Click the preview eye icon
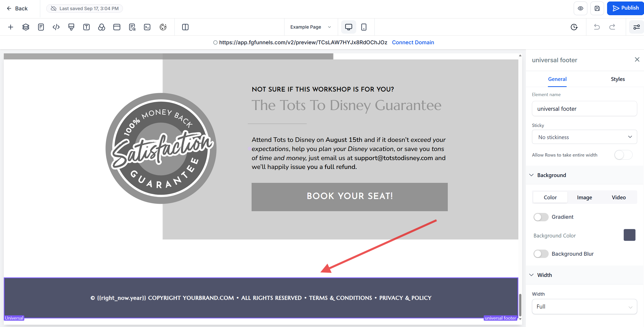This screenshot has height=327, width=644. (581, 8)
